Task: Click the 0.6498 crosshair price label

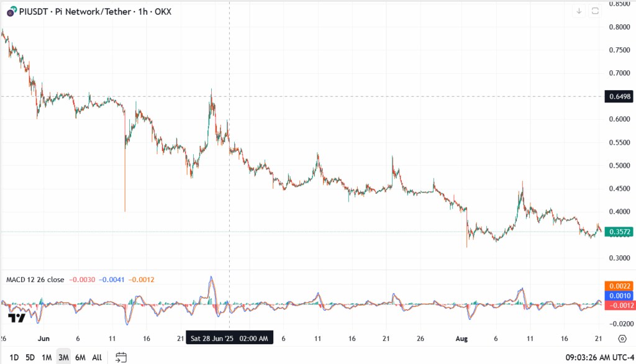Action: [x=619, y=96]
